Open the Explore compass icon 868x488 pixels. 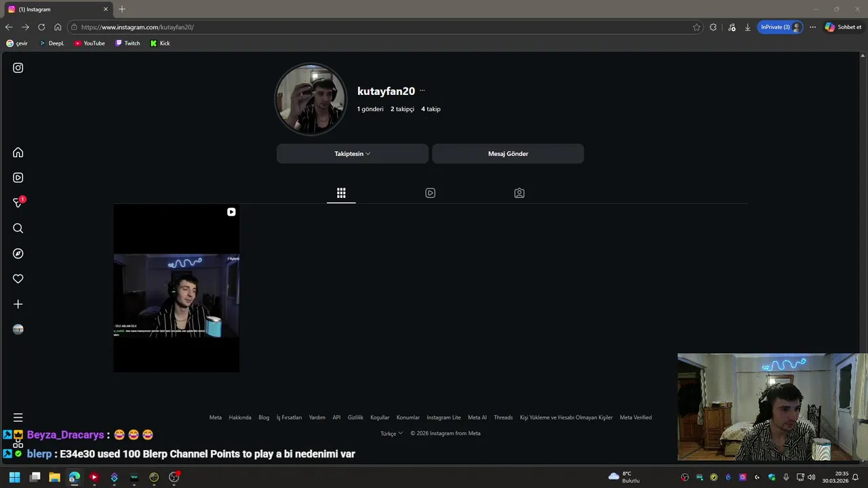coord(18,253)
